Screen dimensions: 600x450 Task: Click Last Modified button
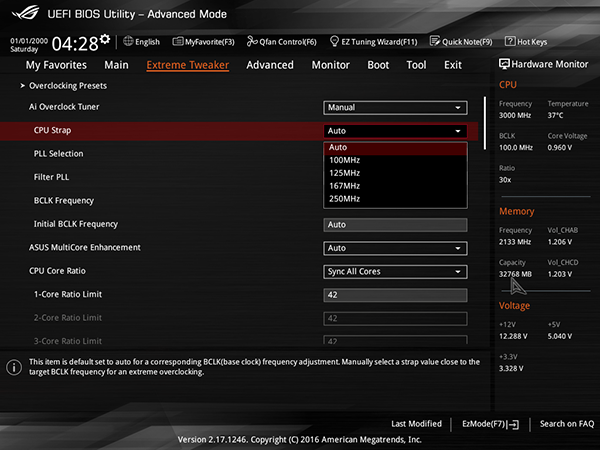point(416,424)
